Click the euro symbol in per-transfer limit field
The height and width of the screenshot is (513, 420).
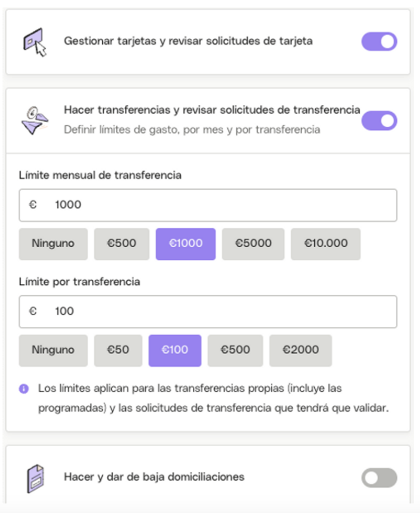click(x=33, y=311)
